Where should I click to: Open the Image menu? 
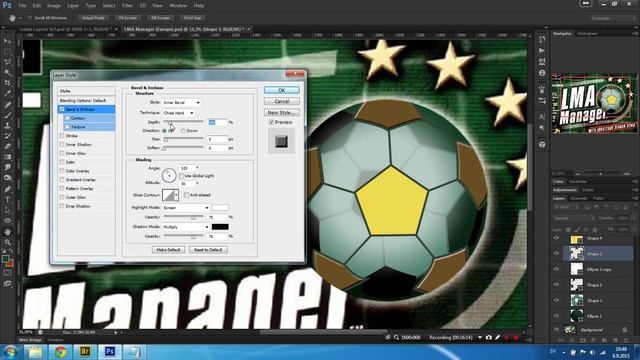click(x=54, y=6)
